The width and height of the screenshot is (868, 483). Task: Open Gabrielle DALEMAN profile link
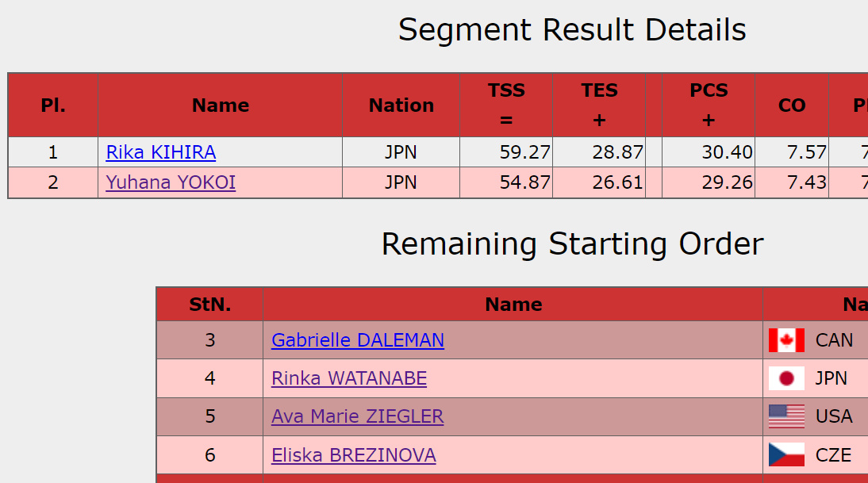[358, 340]
